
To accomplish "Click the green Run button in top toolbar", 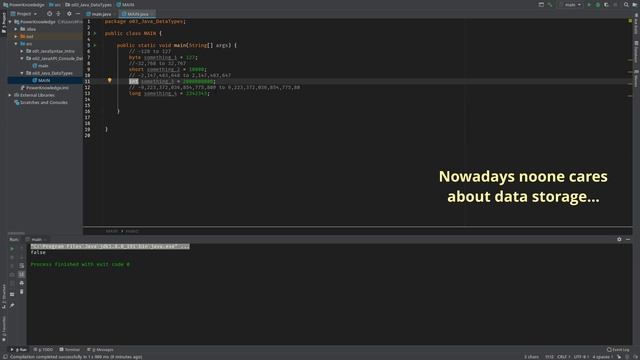I will pos(589,4).
